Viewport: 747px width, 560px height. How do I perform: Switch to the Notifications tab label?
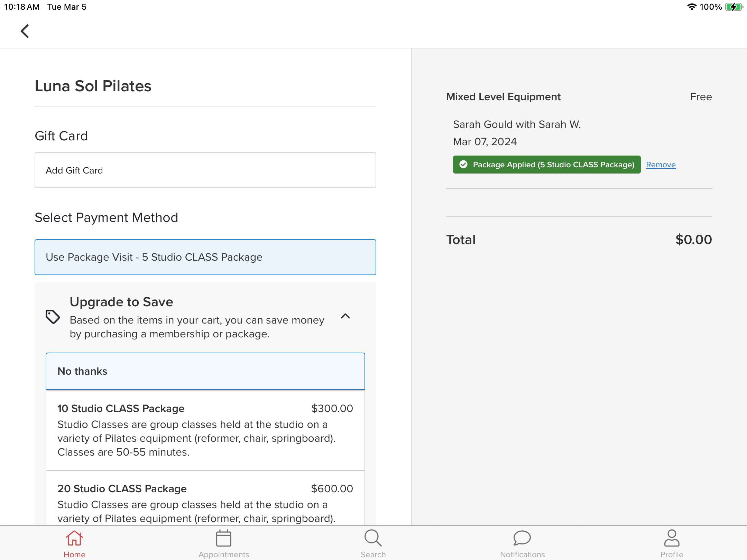522,554
